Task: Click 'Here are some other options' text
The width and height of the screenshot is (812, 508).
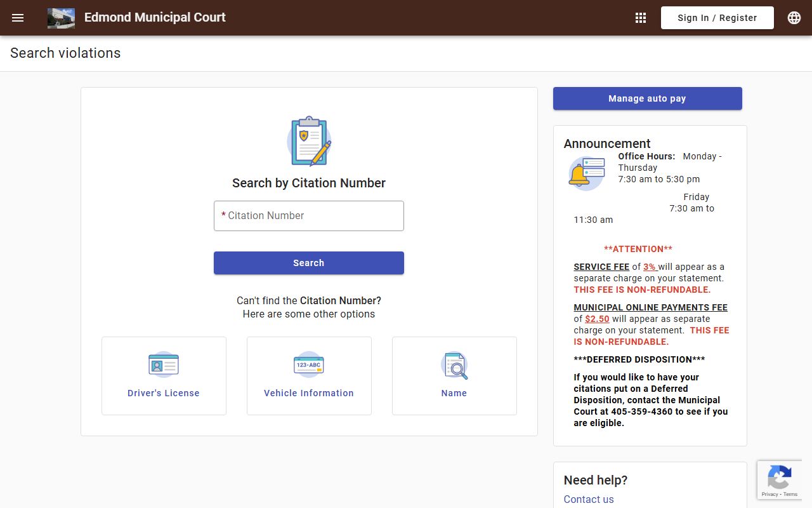Action: [309, 314]
